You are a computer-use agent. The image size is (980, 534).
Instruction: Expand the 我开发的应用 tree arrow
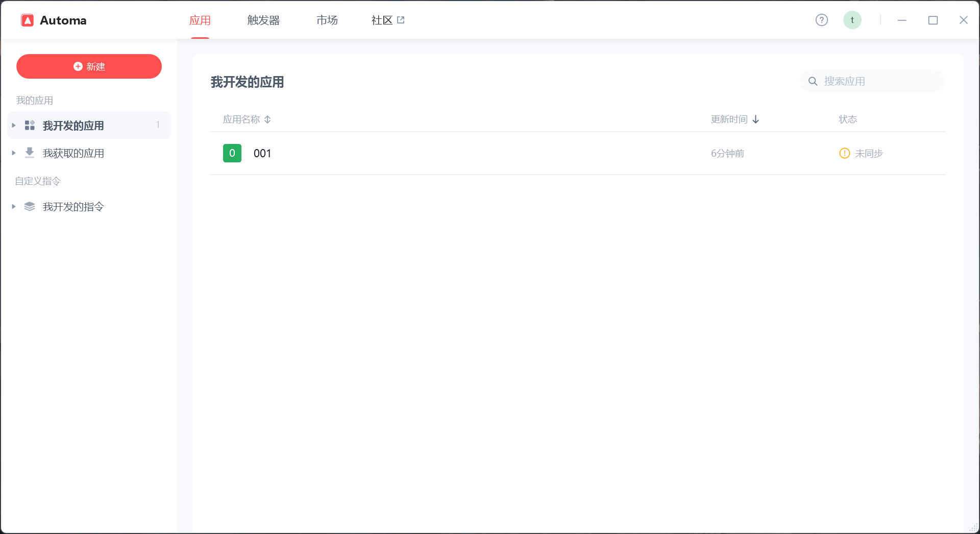14,125
